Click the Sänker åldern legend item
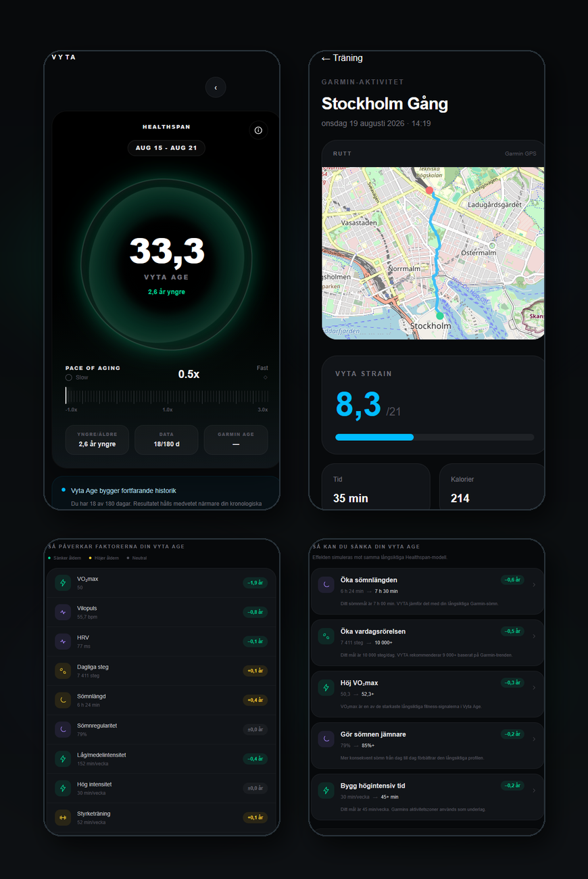Image resolution: width=588 pixels, height=879 pixels. (x=65, y=558)
